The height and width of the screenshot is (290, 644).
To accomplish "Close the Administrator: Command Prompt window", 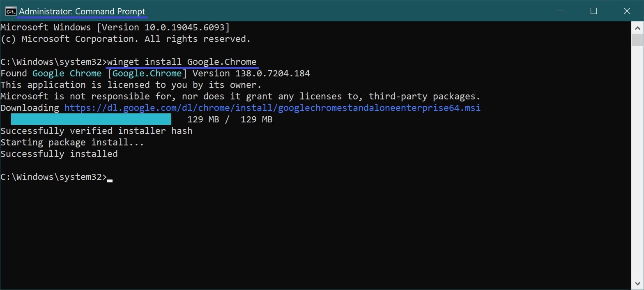I will [x=627, y=11].
